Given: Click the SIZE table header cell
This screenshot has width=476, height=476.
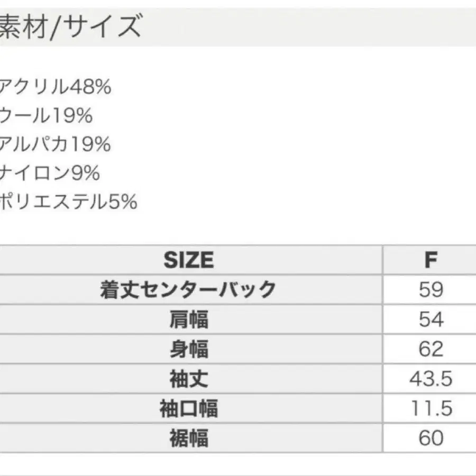Looking at the screenshot, I should pos(188,260).
